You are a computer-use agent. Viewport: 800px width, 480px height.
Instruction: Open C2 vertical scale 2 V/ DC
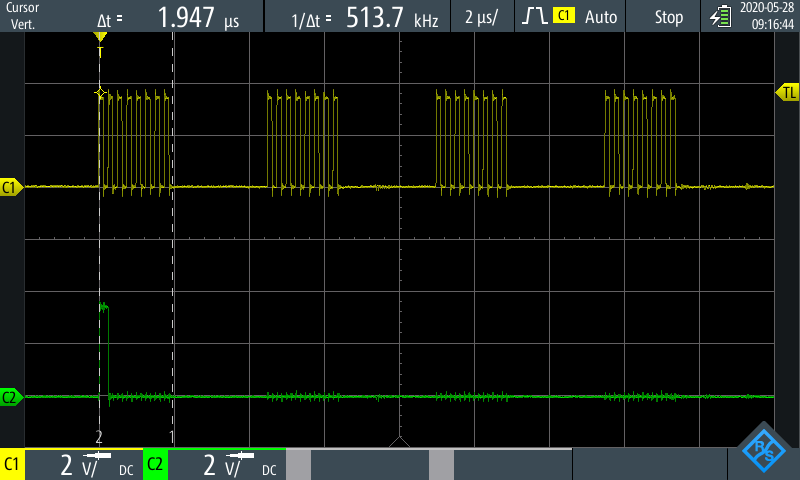tap(227, 464)
